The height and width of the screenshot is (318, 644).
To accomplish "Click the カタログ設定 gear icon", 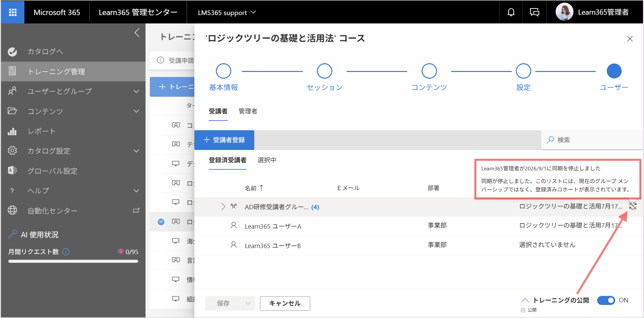I will pyautogui.click(x=12, y=151).
